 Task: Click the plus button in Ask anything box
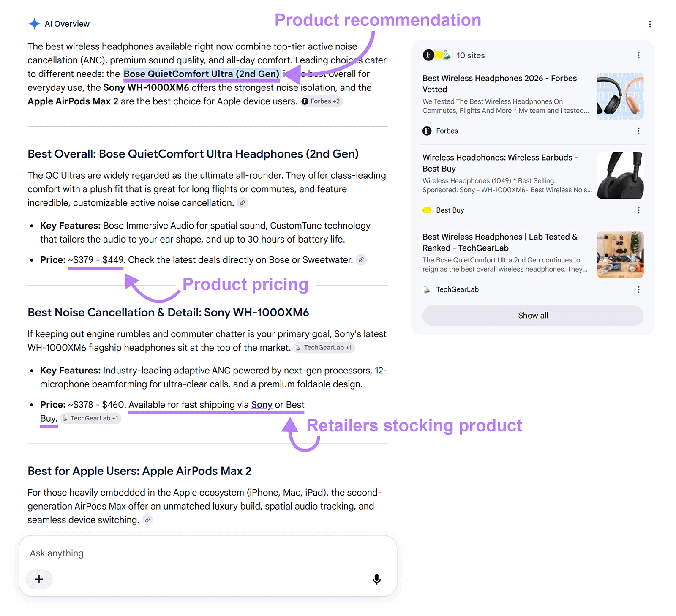39,579
